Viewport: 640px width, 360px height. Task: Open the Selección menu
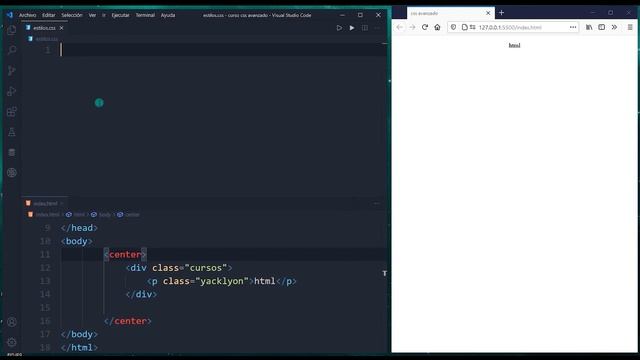pyautogui.click(x=72, y=15)
